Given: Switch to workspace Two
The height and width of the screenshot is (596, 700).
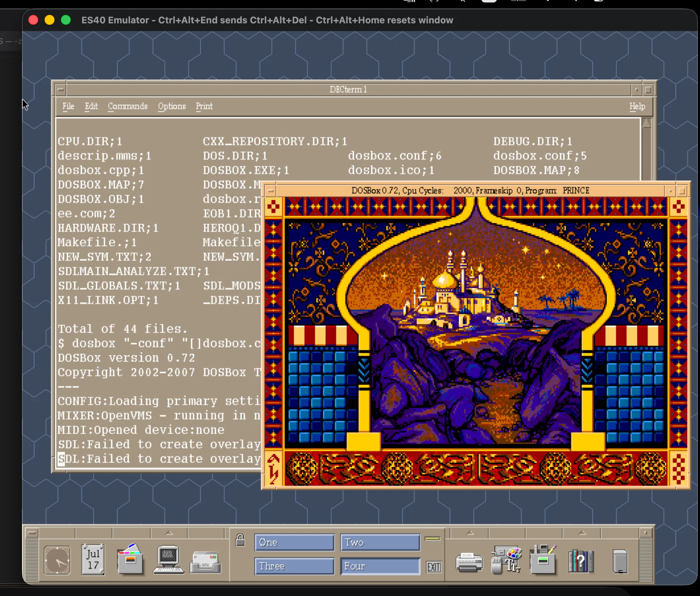Looking at the screenshot, I should coord(380,543).
